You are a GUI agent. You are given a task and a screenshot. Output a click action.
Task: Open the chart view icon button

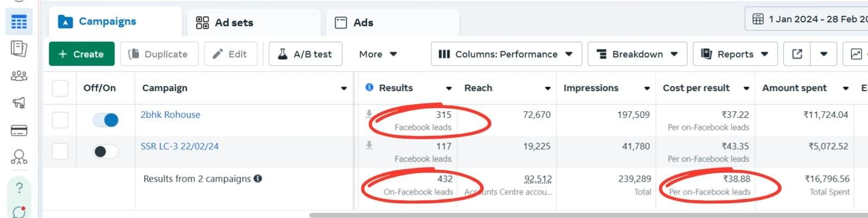(856, 54)
